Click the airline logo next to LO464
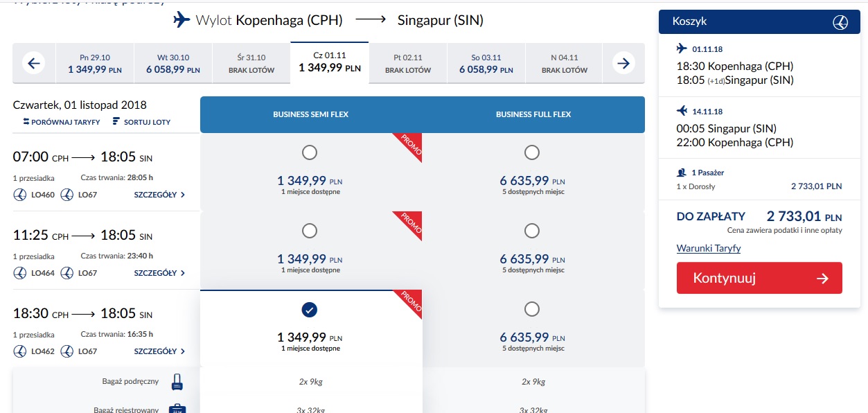The image size is (868, 413). [x=20, y=273]
